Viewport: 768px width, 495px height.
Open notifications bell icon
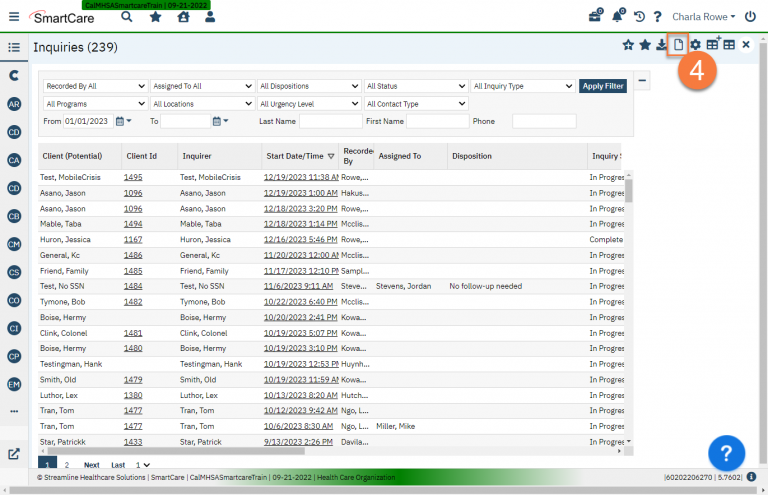(617, 16)
